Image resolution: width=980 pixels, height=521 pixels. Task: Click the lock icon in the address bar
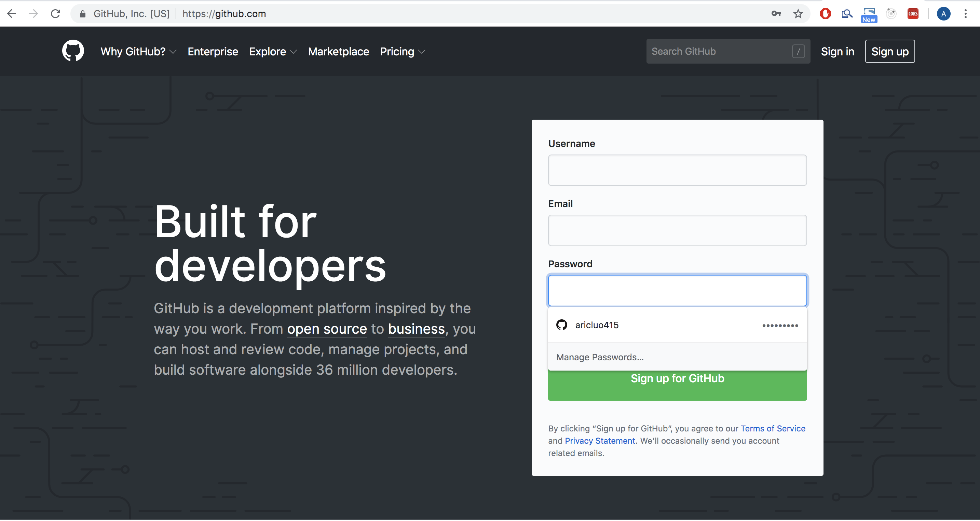click(x=82, y=14)
